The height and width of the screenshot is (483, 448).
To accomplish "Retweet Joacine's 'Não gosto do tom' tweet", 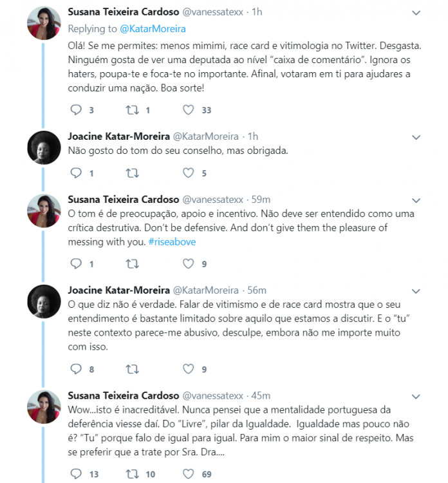I will tap(133, 173).
